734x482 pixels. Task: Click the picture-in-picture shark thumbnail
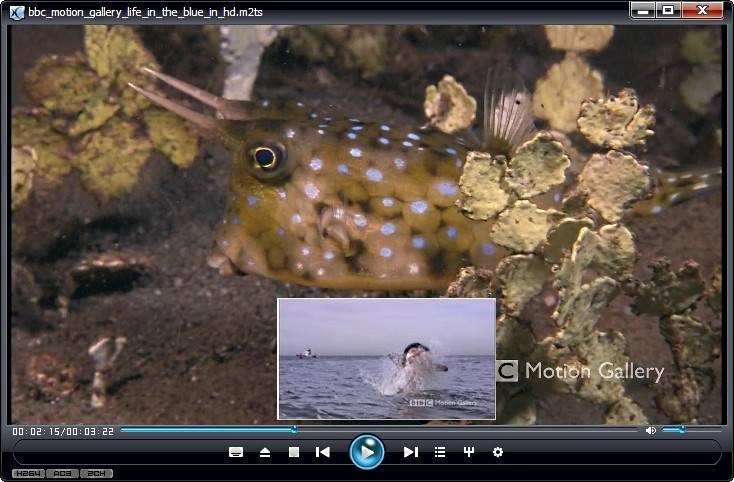click(387, 359)
